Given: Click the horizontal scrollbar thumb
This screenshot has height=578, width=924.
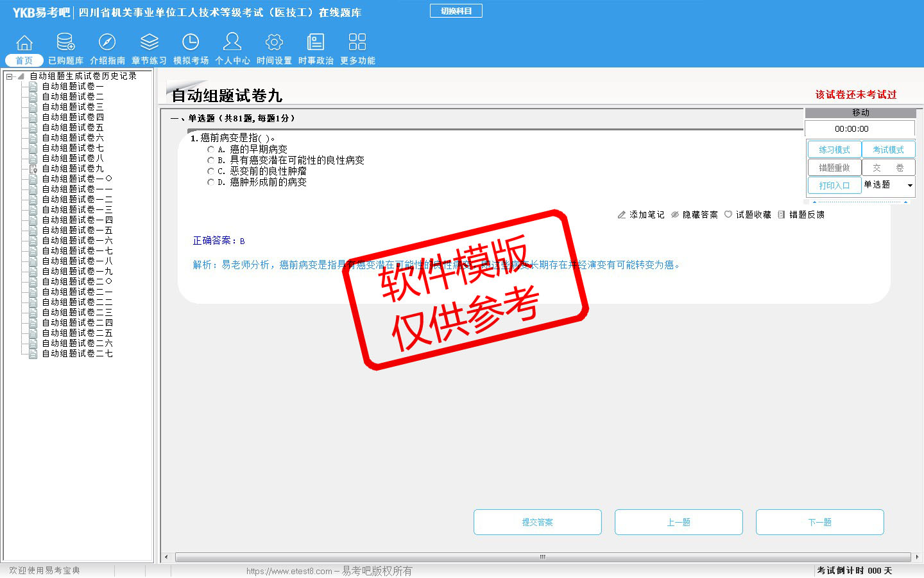Looking at the screenshot, I should [x=542, y=557].
